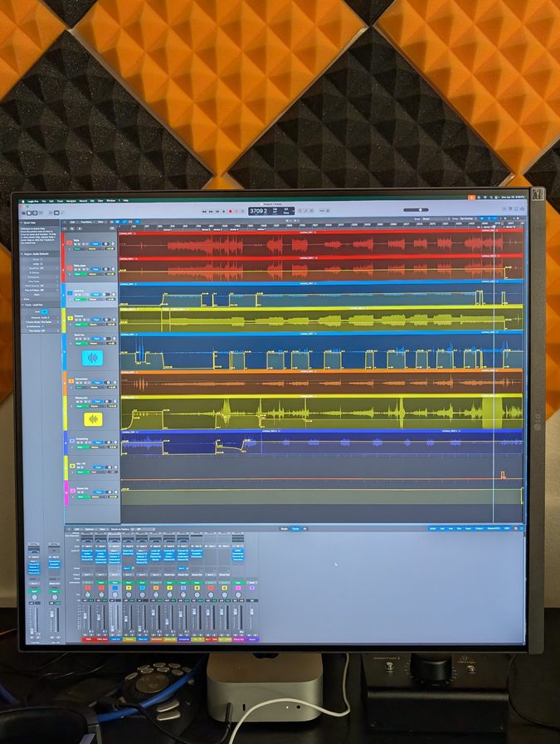Open the File menu in menu bar
This screenshot has height=744, width=560.
[x=44, y=201]
